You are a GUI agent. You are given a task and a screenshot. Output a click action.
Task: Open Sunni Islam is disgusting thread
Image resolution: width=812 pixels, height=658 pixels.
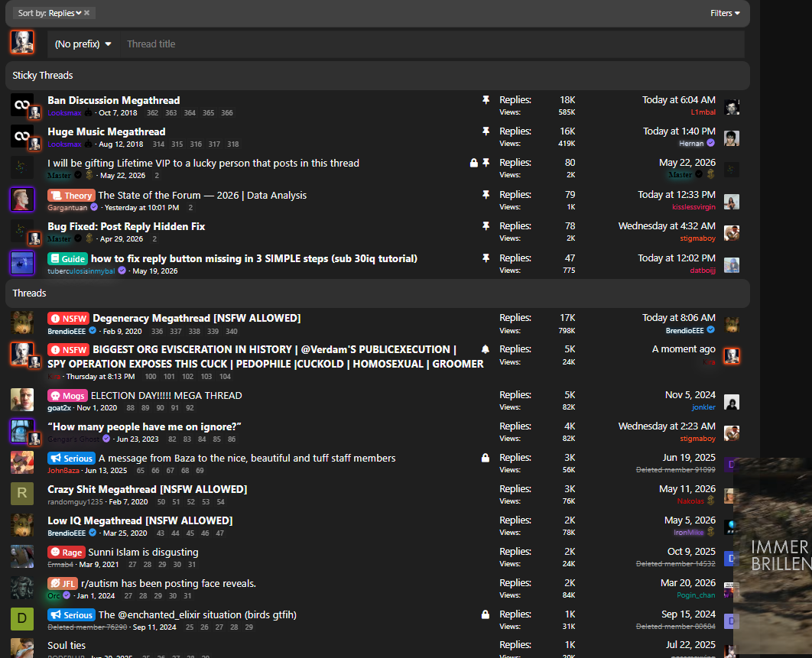(144, 553)
